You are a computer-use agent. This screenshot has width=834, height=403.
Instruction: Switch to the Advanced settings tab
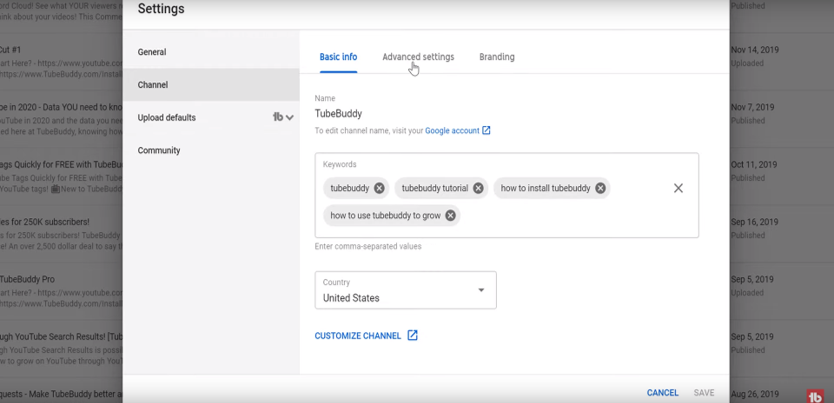click(x=418, y=57)
